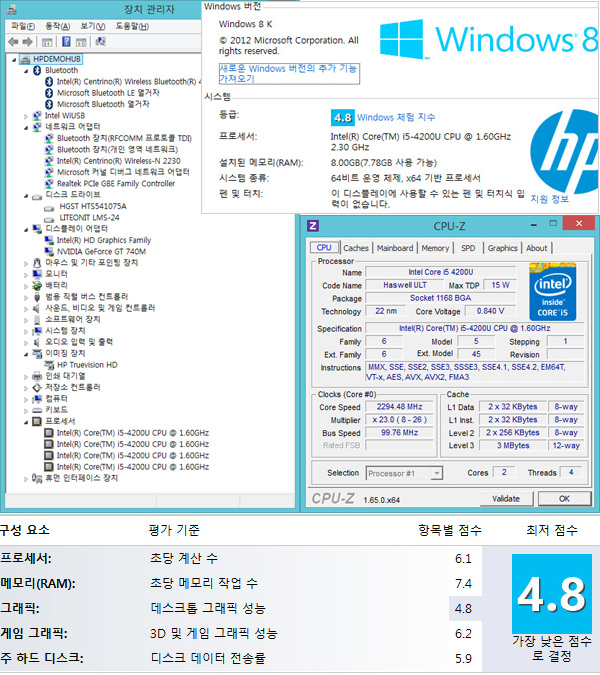Click the 키보드 category icon
600x675 pixels.
pos(37,410)
